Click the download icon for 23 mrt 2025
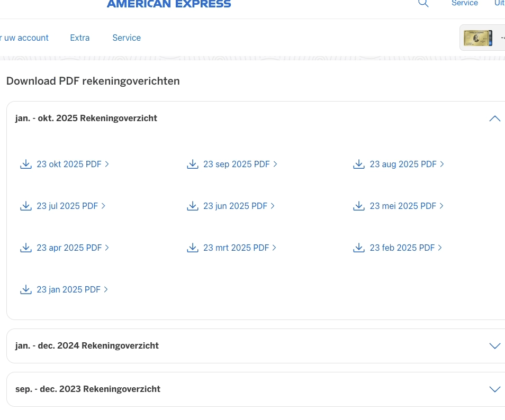Screen dimensions: 505x420 (x=192, y=248)
